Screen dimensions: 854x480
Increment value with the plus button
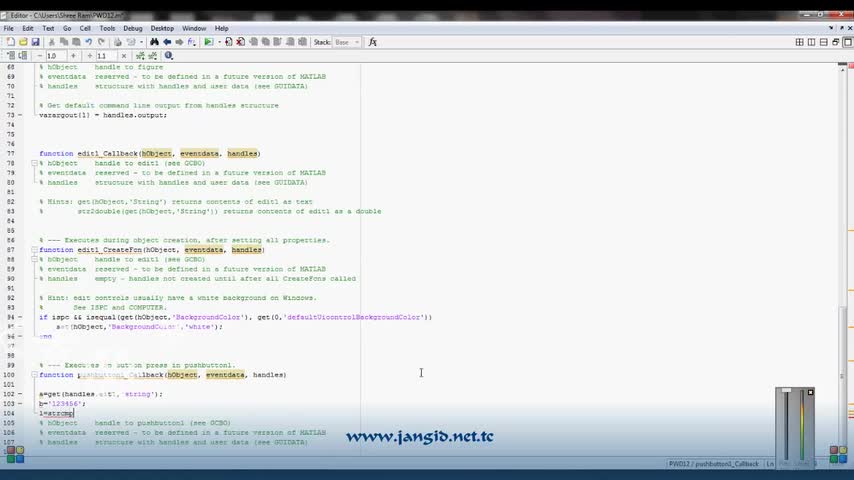pos(73,56)
